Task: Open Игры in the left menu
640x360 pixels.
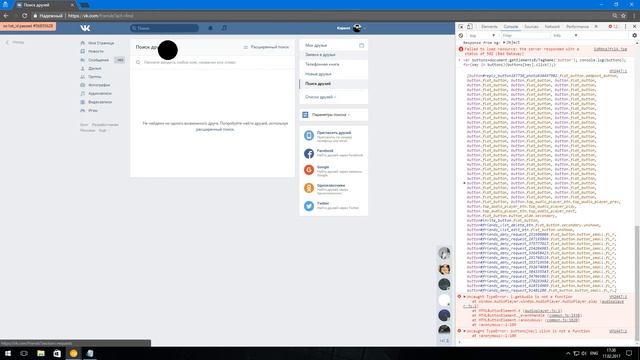Action: tap(89, 111)
